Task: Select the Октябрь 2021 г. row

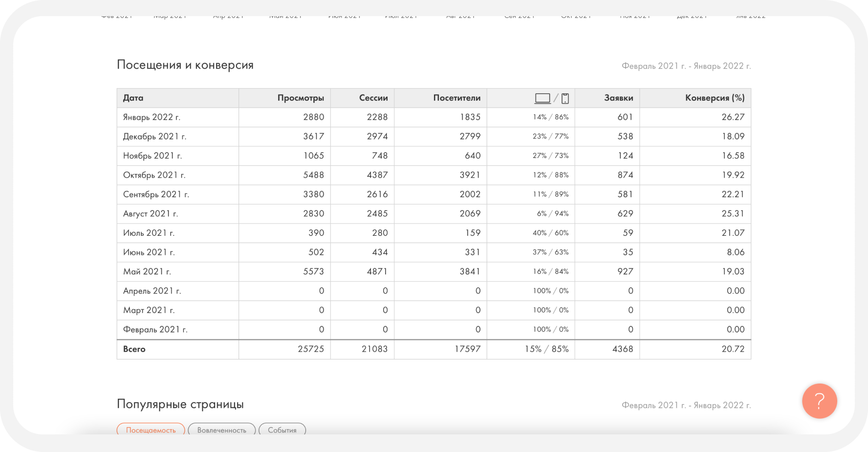Action: [154, 175]
